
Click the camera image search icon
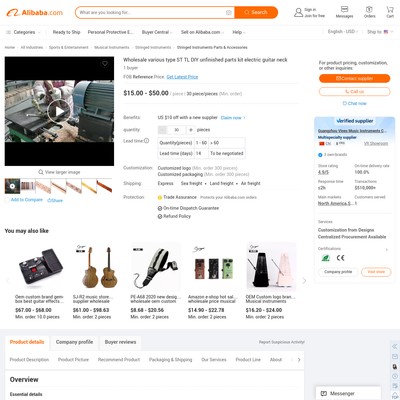(229, 13)
